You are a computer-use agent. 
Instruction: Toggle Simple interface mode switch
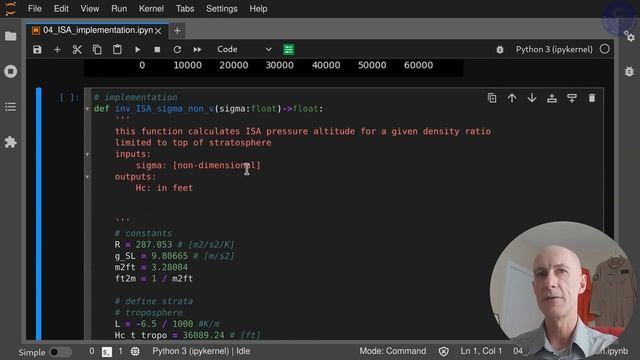[x=60, y=352]
